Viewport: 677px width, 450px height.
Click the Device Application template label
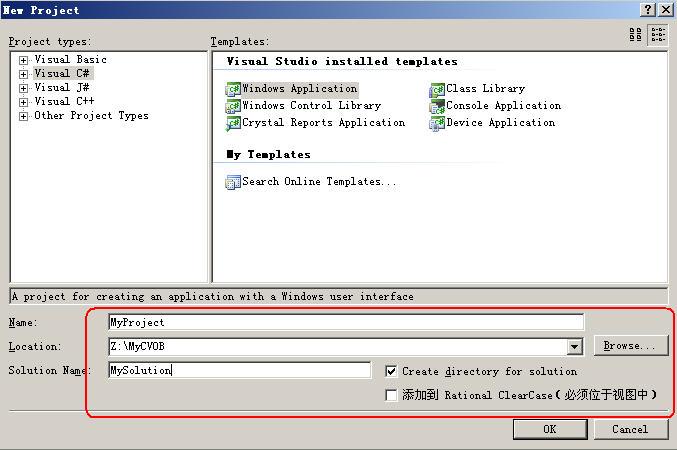[x=501, y=123]
